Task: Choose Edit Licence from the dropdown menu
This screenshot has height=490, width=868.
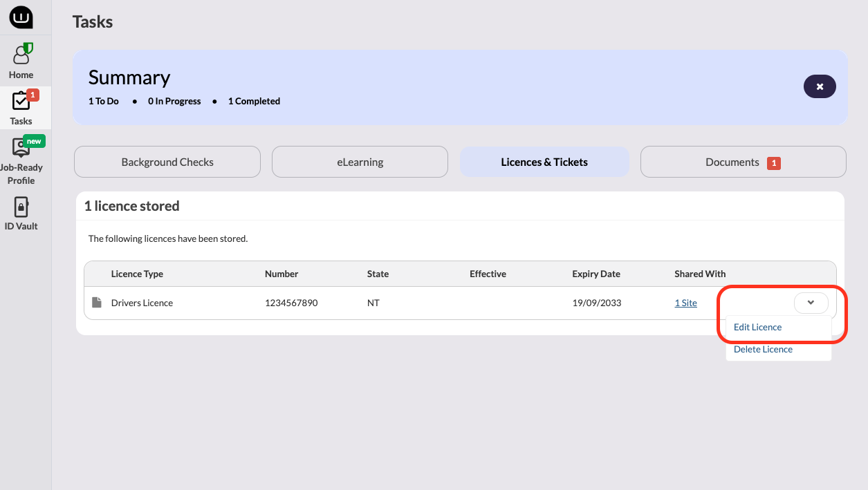Action: tap(758, 327)
